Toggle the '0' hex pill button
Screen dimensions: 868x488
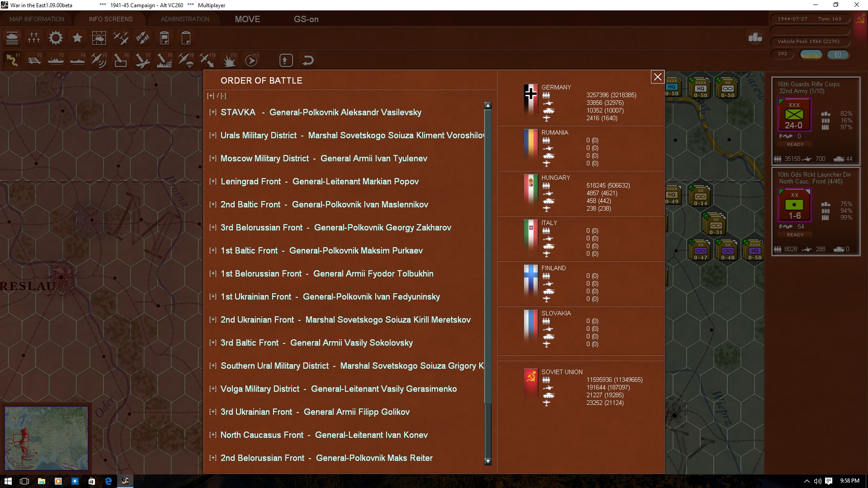coord(838,54)
